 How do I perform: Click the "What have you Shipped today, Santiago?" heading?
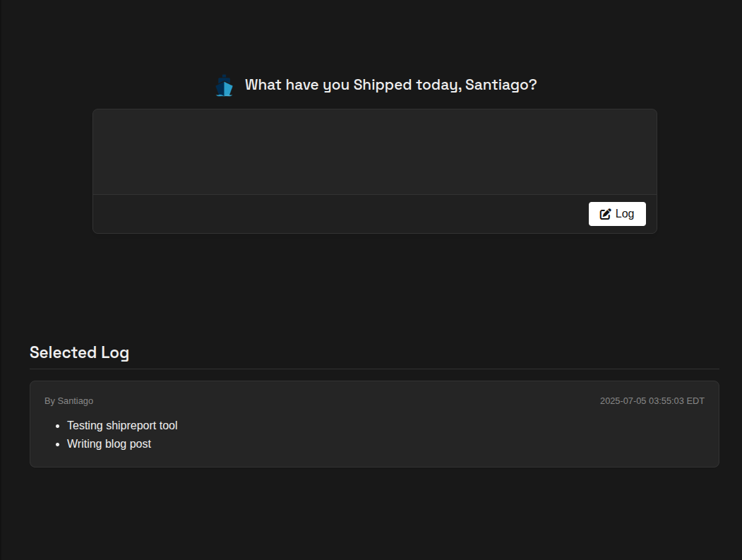pyautogui.click(x=391, y=85)
